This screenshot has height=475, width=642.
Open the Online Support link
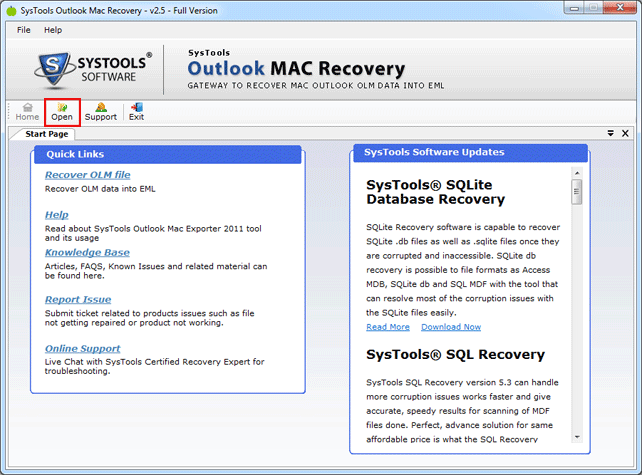click(x=82, y=349)
